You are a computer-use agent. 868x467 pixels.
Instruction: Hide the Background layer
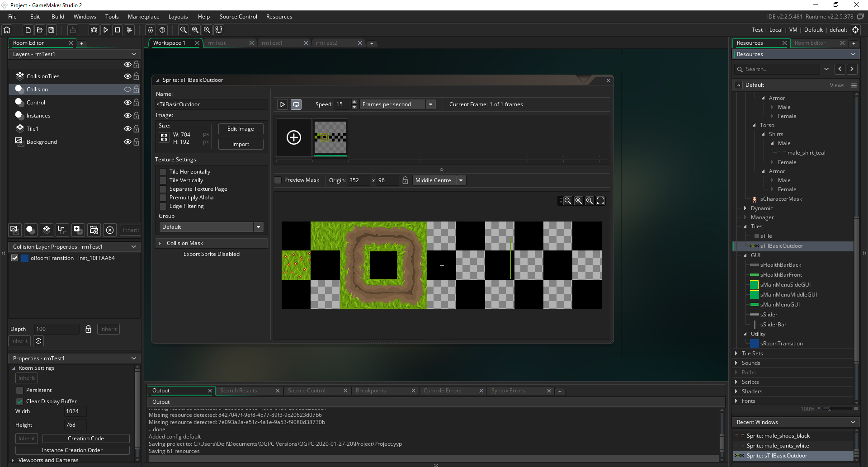tap(127, 142)
